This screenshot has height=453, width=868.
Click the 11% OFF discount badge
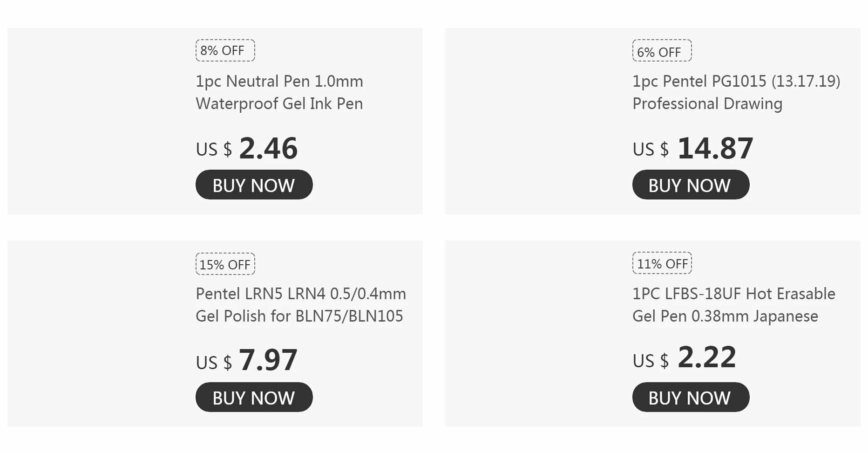[x=662, y=263]
